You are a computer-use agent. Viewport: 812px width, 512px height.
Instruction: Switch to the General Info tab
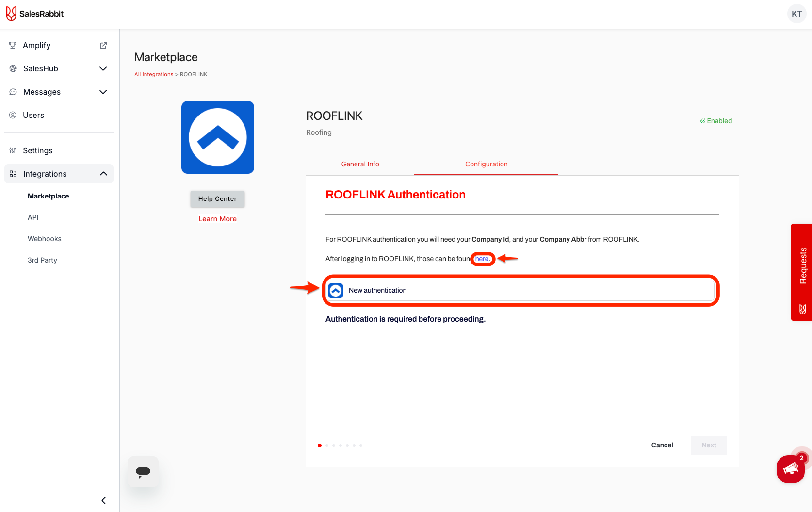click(x=360, y=164)
